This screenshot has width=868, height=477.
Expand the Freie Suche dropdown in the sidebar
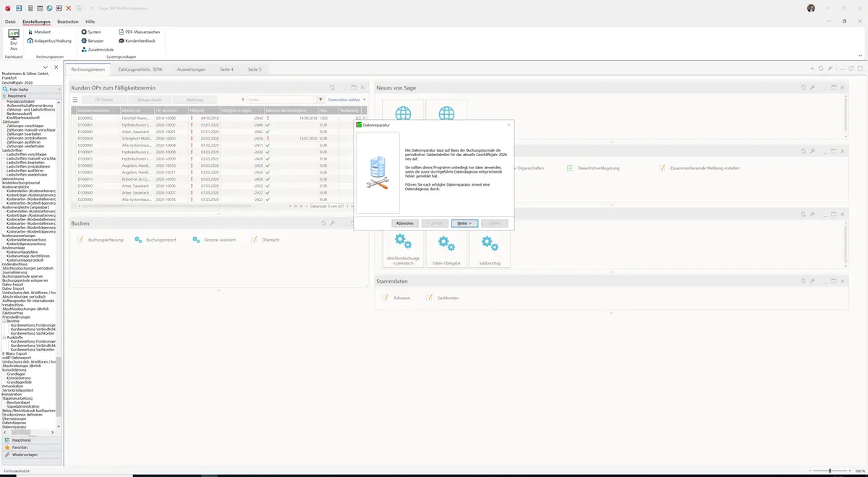point(60,89)
